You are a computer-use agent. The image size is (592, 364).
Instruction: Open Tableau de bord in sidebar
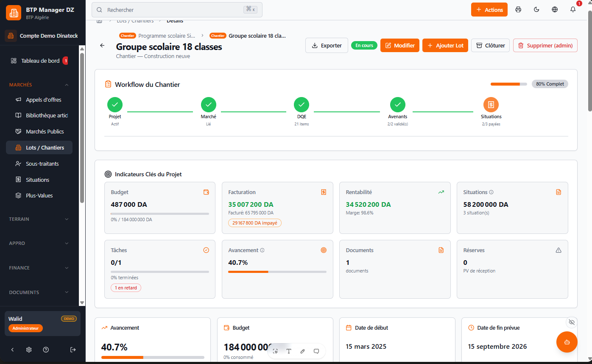39,61
